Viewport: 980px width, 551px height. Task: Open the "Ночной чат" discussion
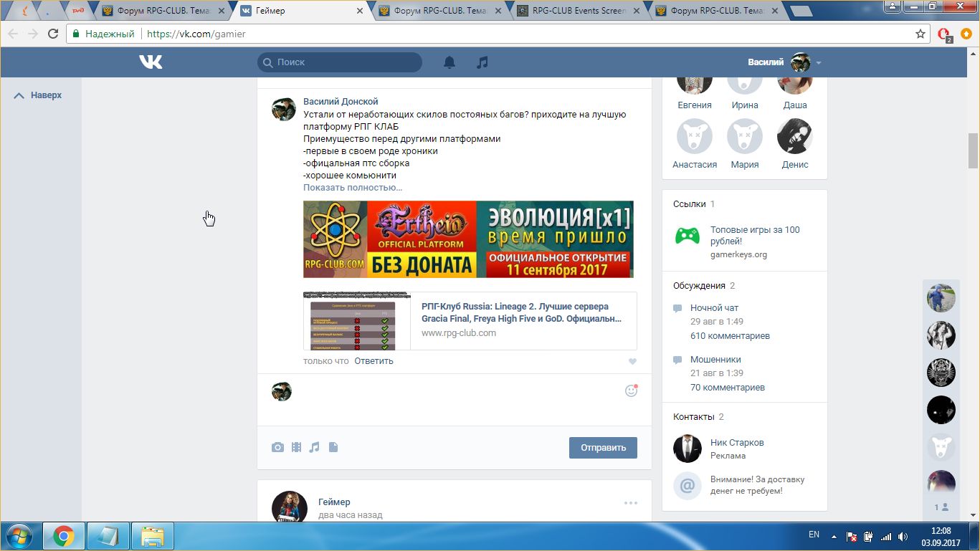[x=714, y=308]
